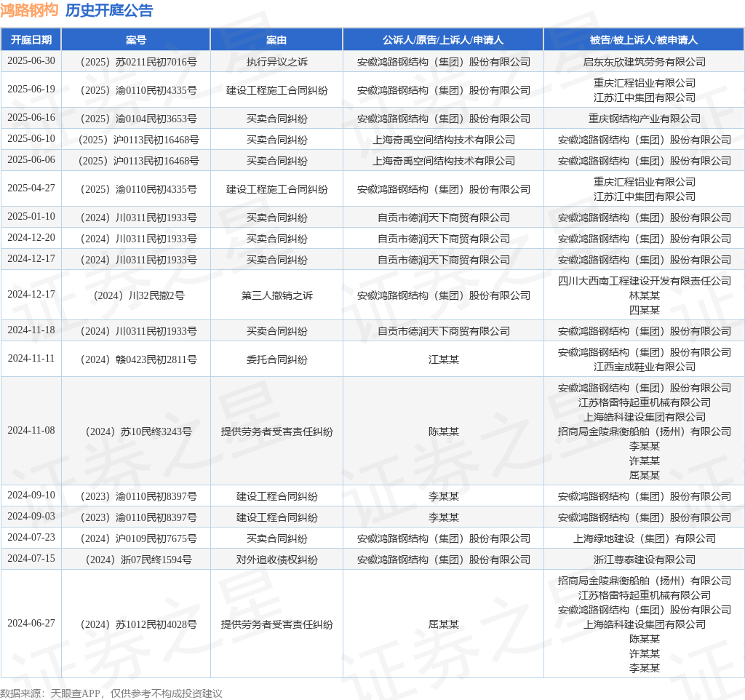Select the 案由 column header
745x700 pixels.
tap(276, 40)
